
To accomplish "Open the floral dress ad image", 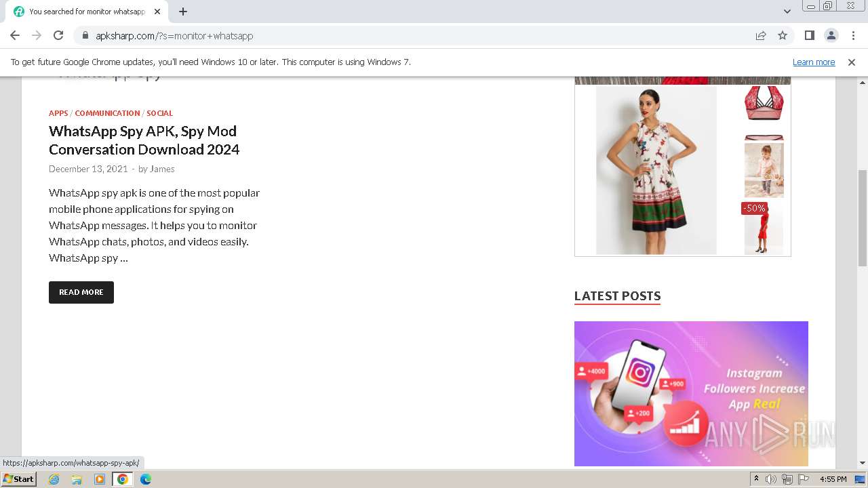I will [x=656, y=170].
